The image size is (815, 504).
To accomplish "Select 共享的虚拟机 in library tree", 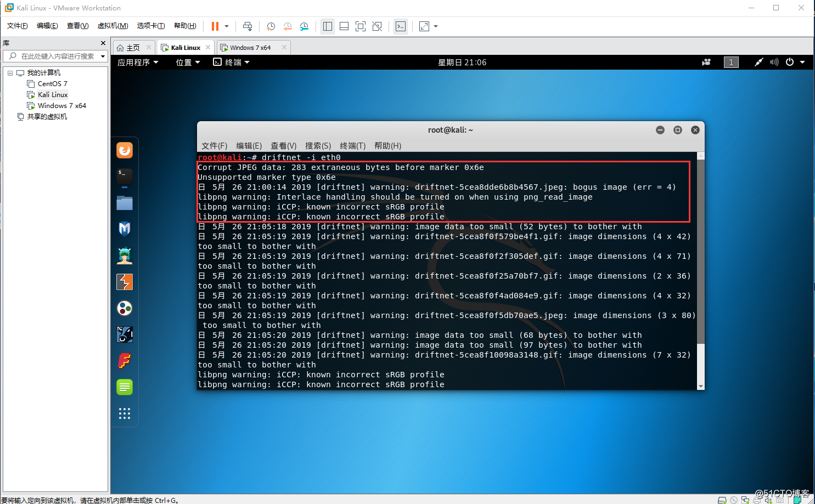I will click(47, 117).
